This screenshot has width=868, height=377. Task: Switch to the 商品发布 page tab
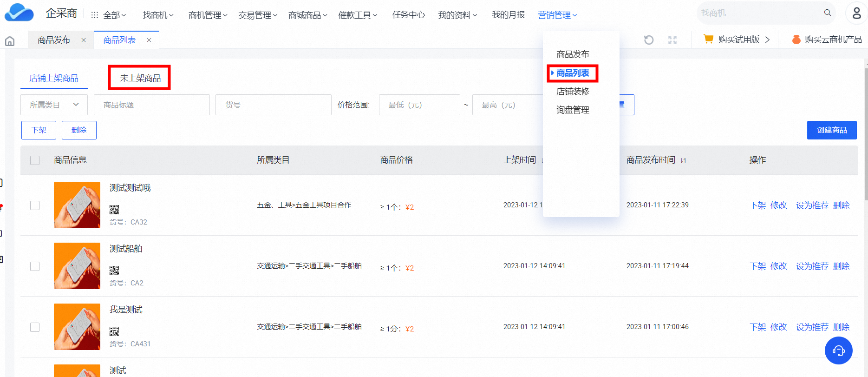(54, 40)
